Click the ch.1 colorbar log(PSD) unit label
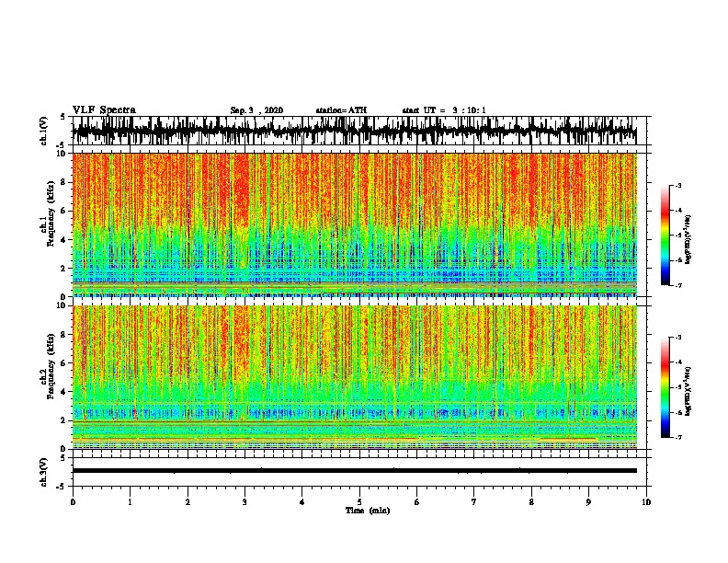 pyautogui.click(x=688, y=240)
